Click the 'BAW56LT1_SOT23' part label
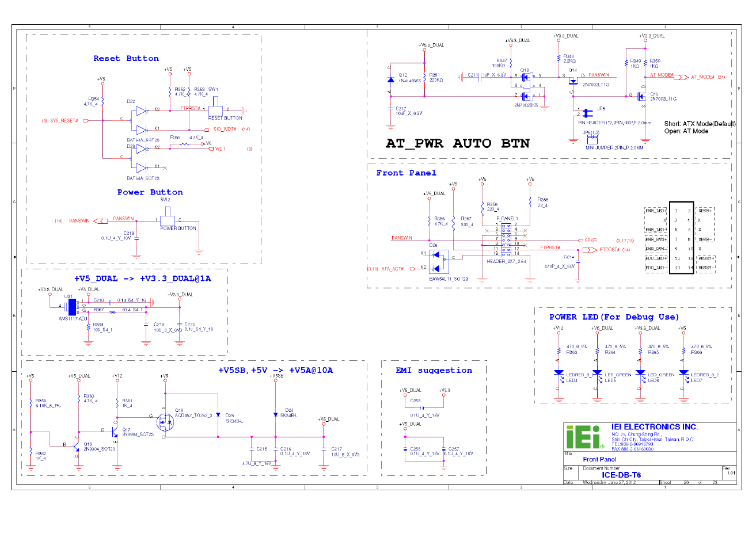This screenshot has width=756, height=534. coord(449,279)
